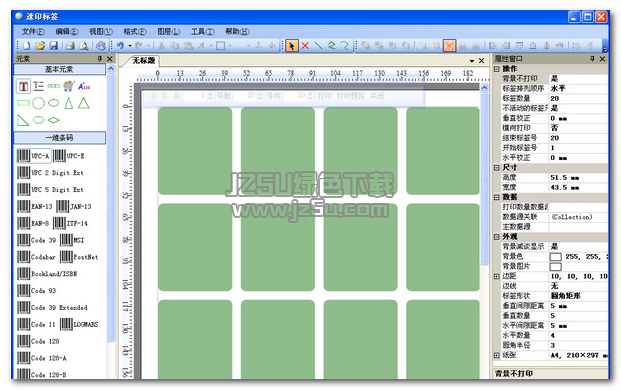Pin the 属性窗口 panel
Image resolution: width=621 pixels, height=390 pixels.
tap(592, 59)
